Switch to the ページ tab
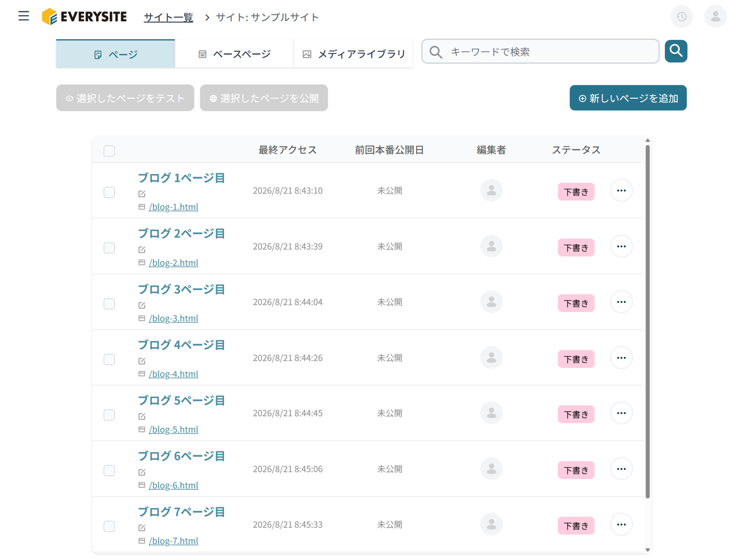Screen dimensions: 743x560 point(116,54)
